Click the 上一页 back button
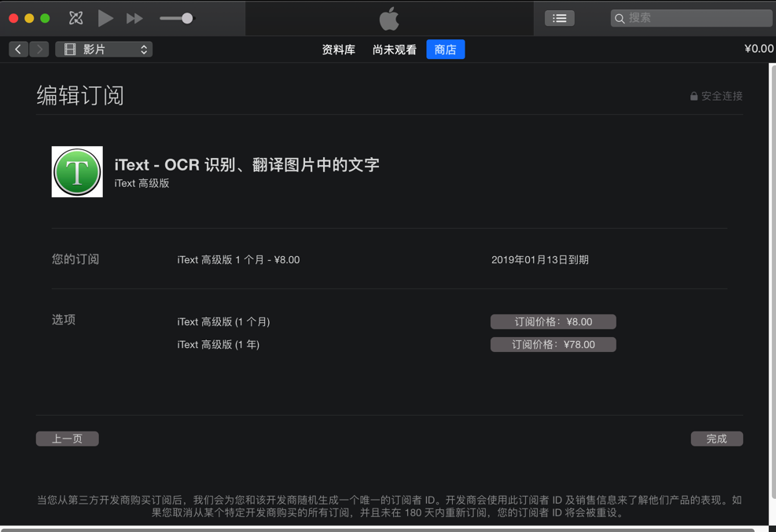776x532 pixels. 68,438
